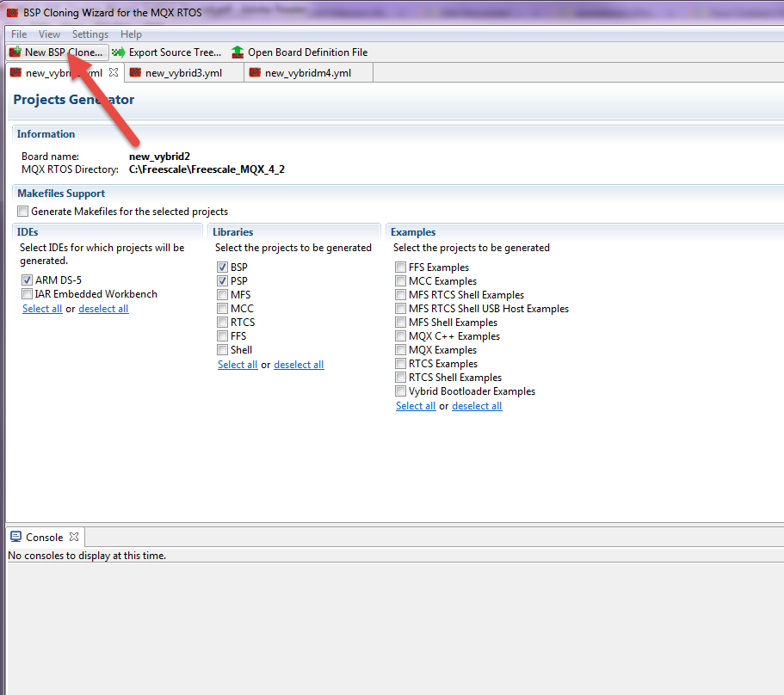Check the MFS library checkbox
The image size is (784, 695).
(223, 294)
